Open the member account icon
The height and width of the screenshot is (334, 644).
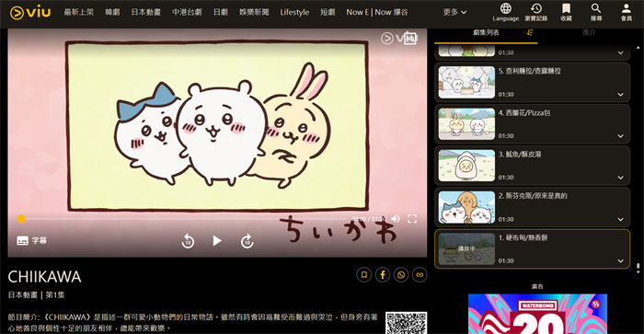click(627, 12)
